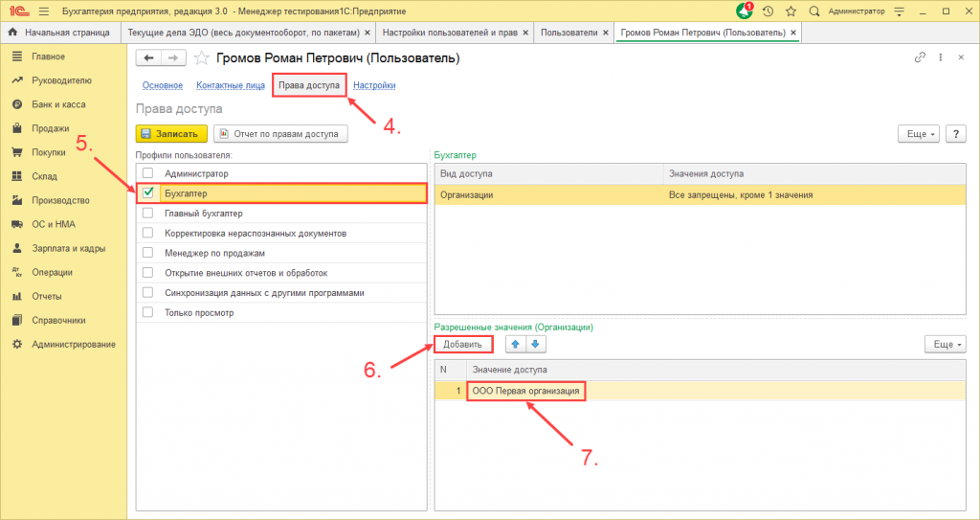Move access value down arrow
The width and height of the screenshot is (980, 520).
click(536, 344)
